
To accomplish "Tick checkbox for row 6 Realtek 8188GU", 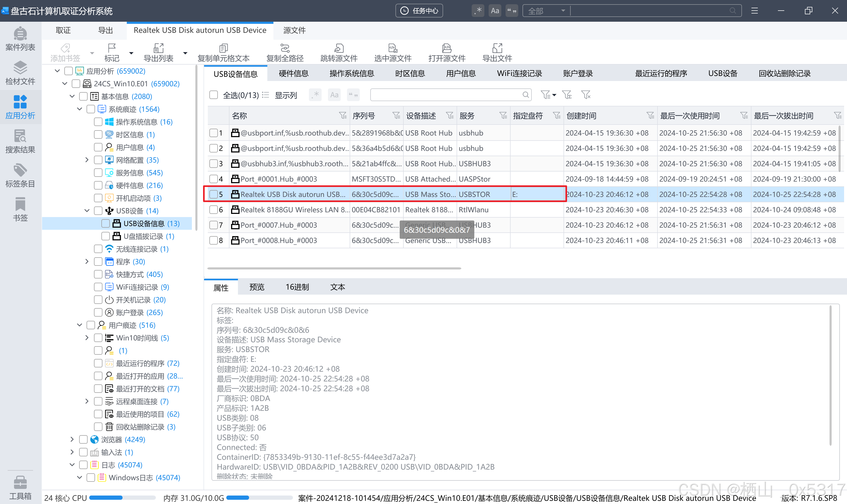I will [x=214, y=210].
